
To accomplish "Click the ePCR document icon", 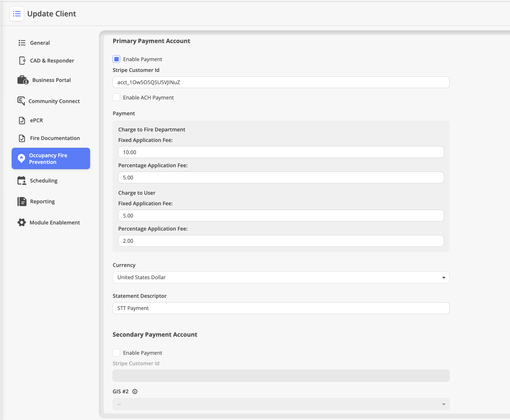I will (22, 120).
